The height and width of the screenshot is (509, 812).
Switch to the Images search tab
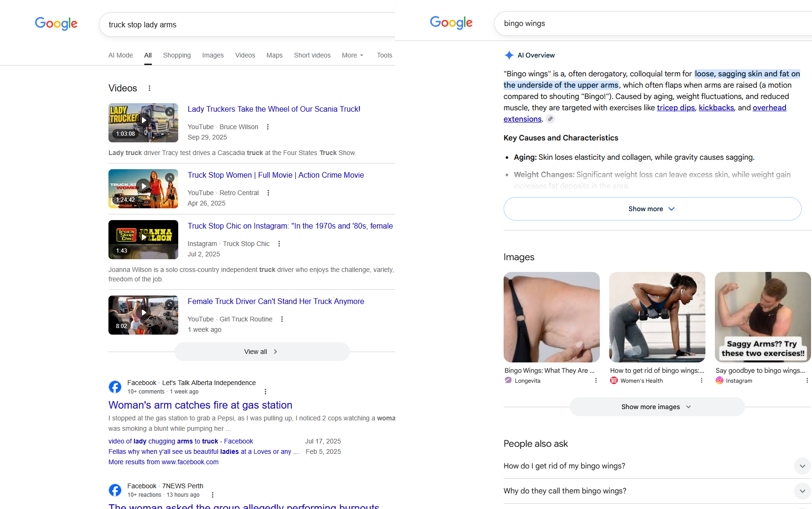[x=213, y=55]
